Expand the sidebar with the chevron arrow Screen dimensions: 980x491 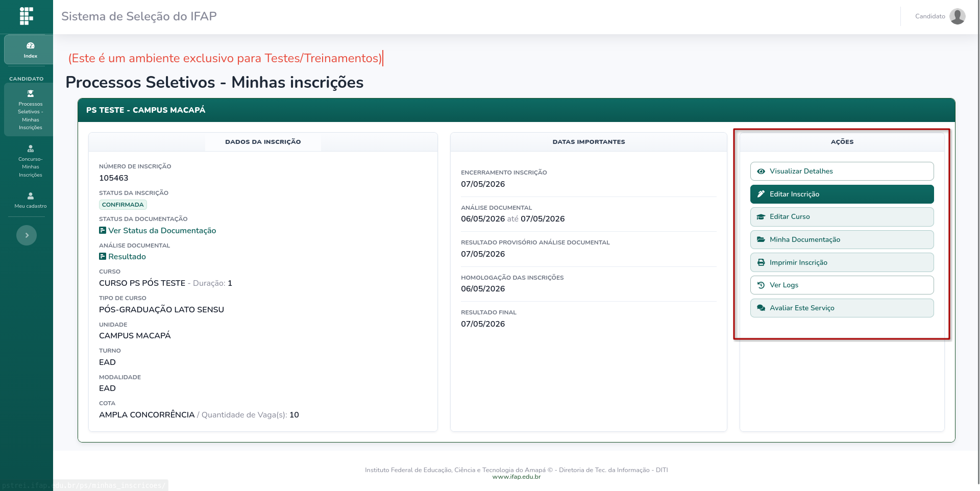pyautogui.click(x=27, y=235)
